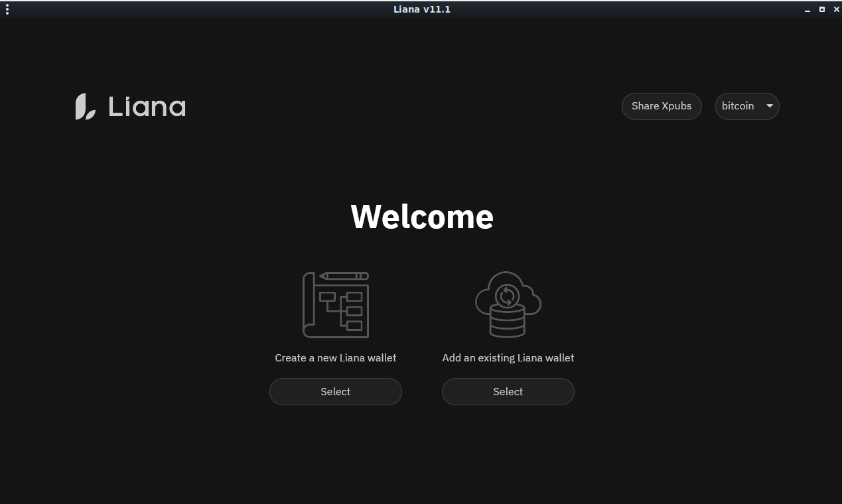
Task: Click the Liana leaf logo icon
Action: (x=85, y=107)
